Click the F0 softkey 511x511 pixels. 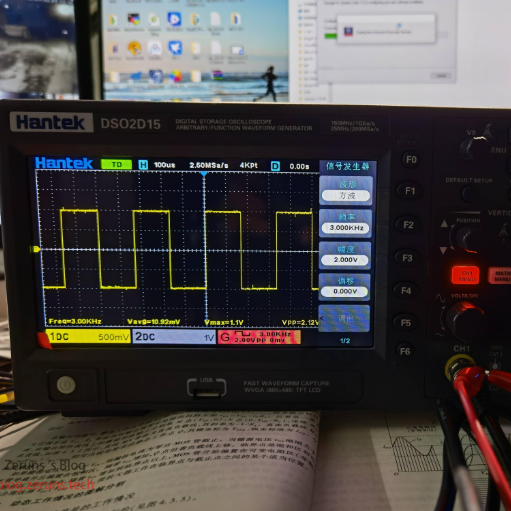tap(411, 160)
